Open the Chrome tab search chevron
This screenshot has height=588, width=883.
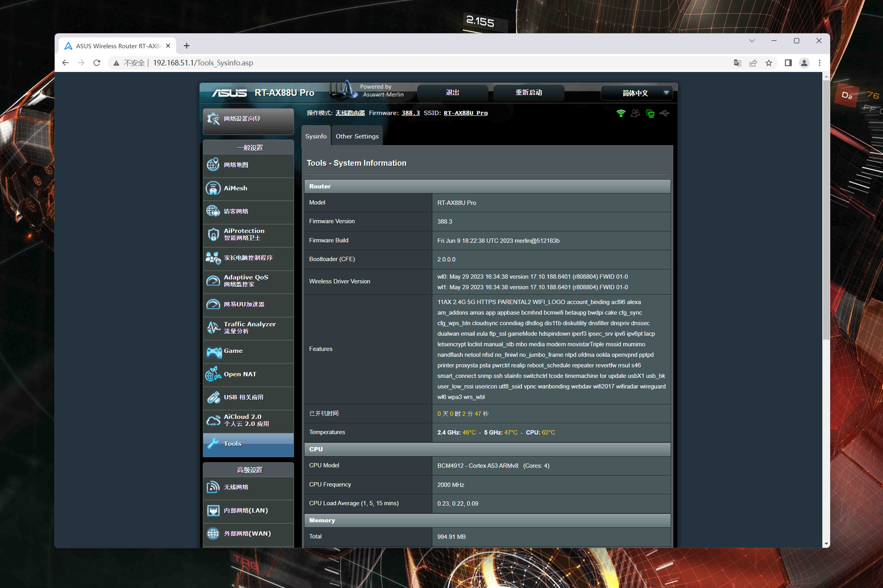point(752,41)
